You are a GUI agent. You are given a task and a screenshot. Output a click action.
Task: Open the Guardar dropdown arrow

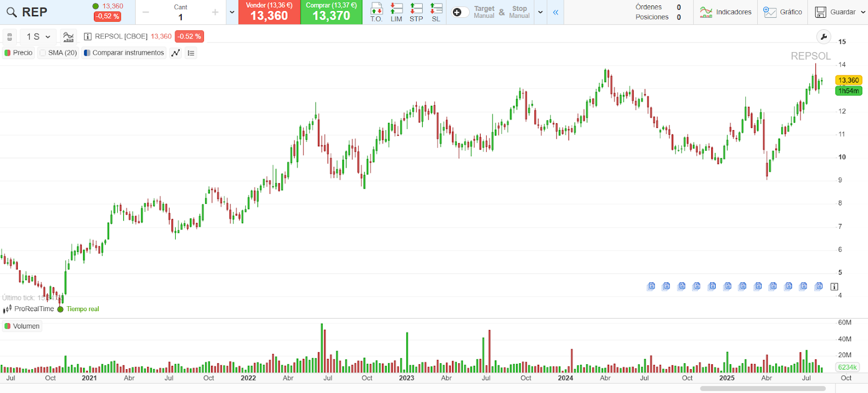pos(863,12)
